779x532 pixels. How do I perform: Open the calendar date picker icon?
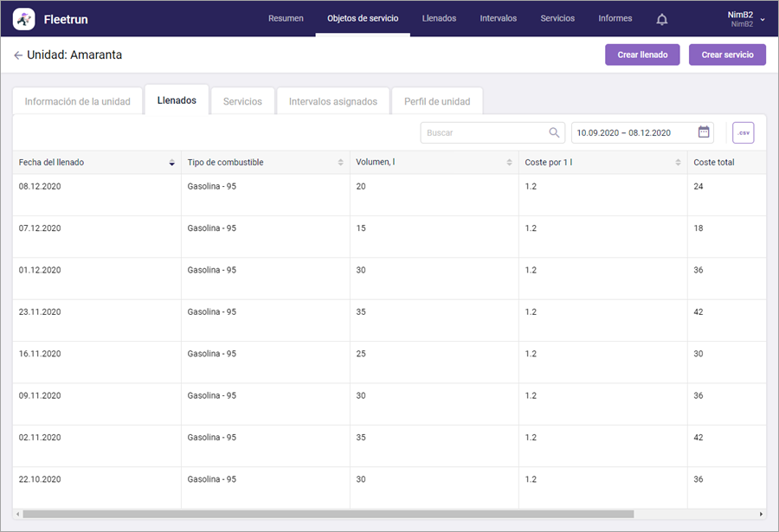[704, 132]
